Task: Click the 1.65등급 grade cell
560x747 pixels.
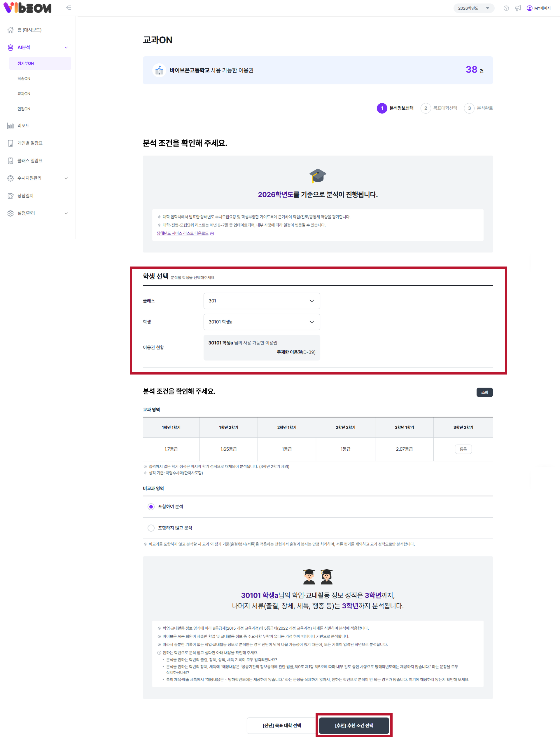Action: click(x=228, y=450)
